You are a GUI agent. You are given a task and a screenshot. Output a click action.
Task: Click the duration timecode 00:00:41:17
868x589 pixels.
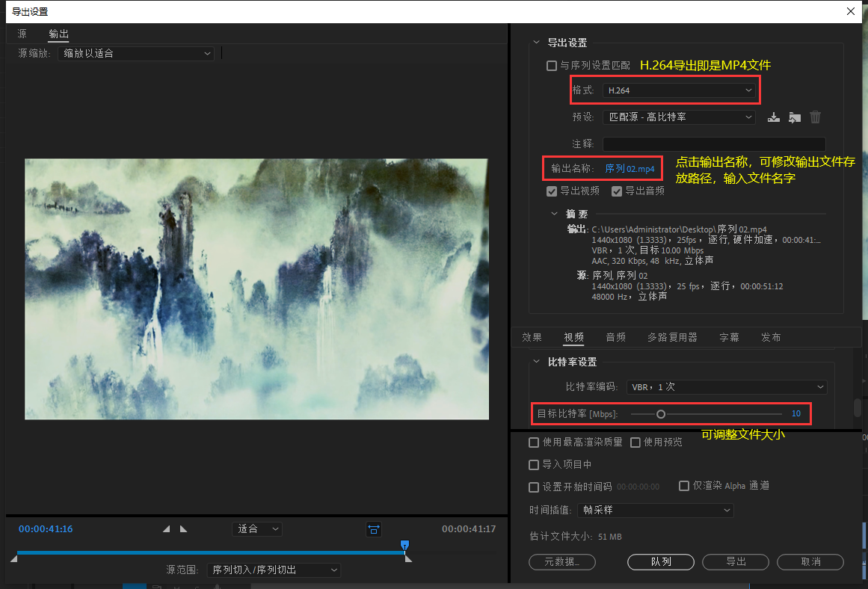tap(468, 529)
